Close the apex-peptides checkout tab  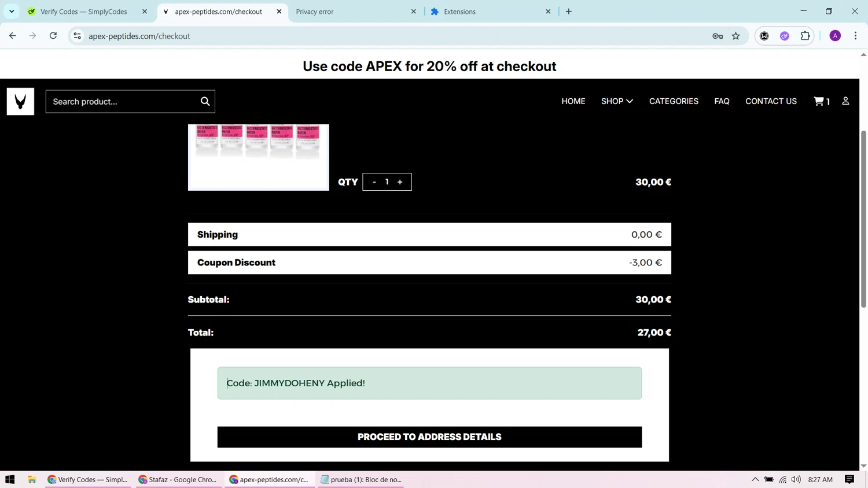click(279, 12)
